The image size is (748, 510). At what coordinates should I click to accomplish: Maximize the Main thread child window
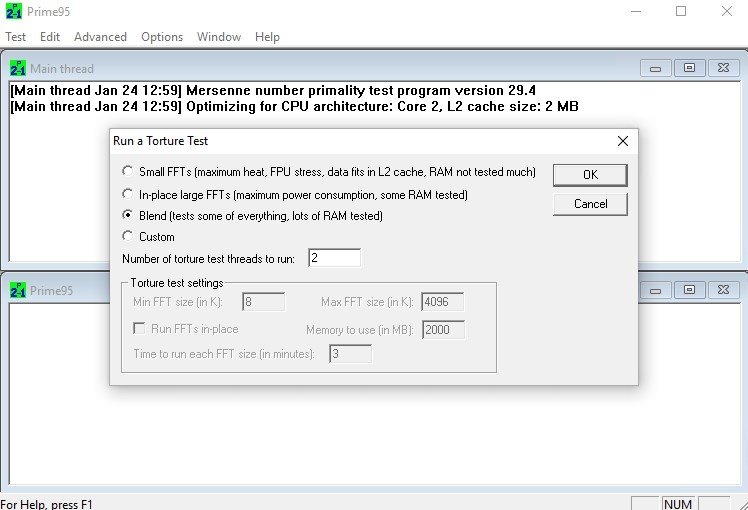click(689, 68)
